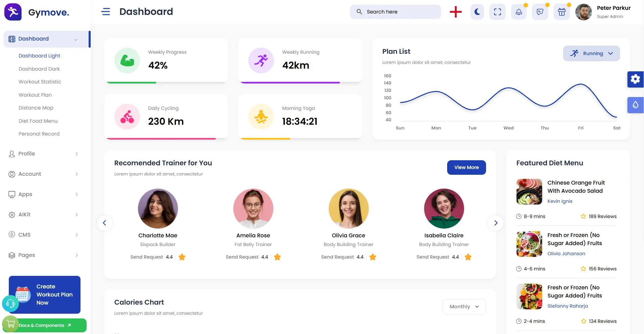644x334 pixels.
Task: Click the gift box icon
Action: [562, 12]
